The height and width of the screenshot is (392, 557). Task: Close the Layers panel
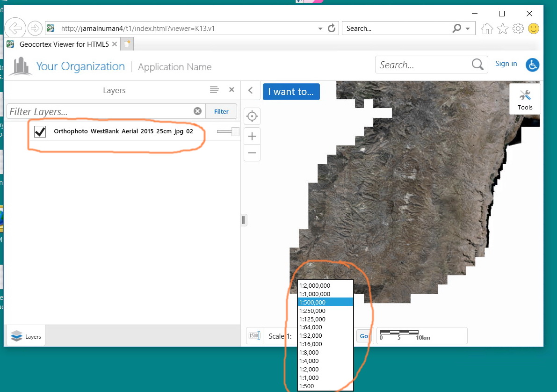[x=231, y=90]
